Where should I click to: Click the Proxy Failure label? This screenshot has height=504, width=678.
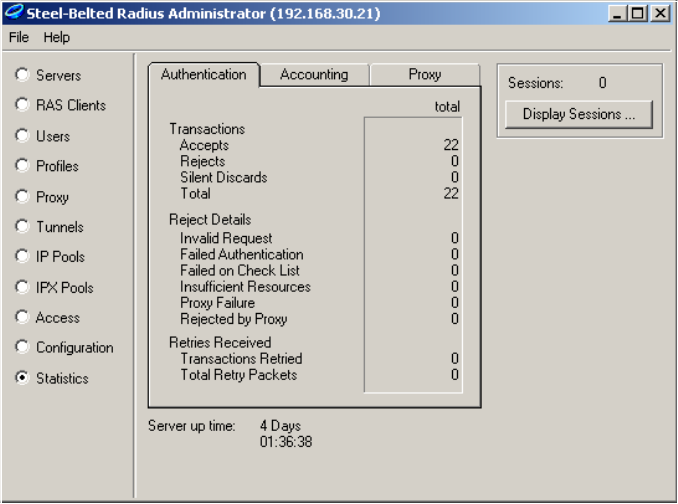(x=217, y=303)
